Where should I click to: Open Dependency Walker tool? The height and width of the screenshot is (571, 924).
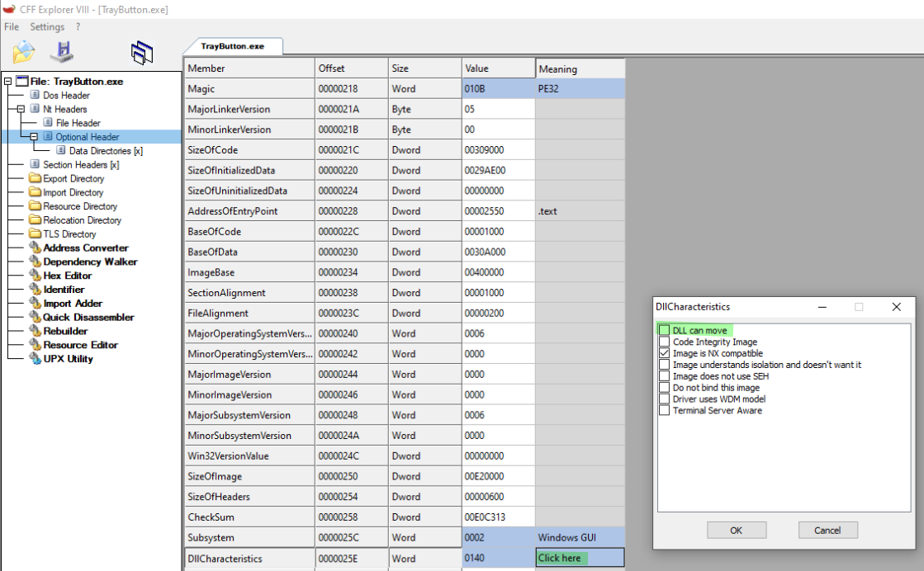[90, 262]
